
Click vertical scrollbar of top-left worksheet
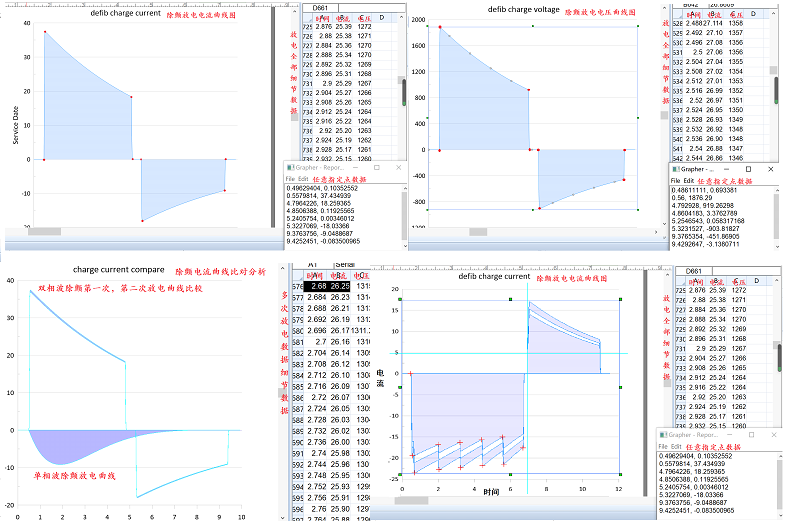(x=402, y=90)
